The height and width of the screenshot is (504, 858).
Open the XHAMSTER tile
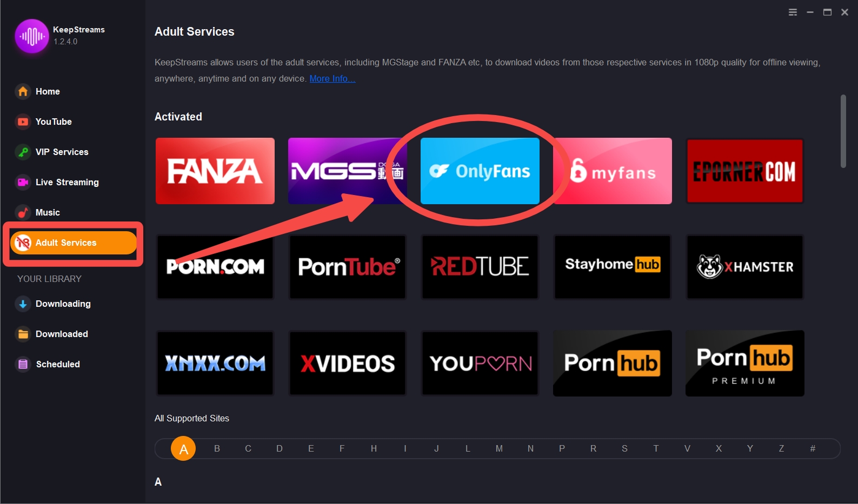pos(745,267)
